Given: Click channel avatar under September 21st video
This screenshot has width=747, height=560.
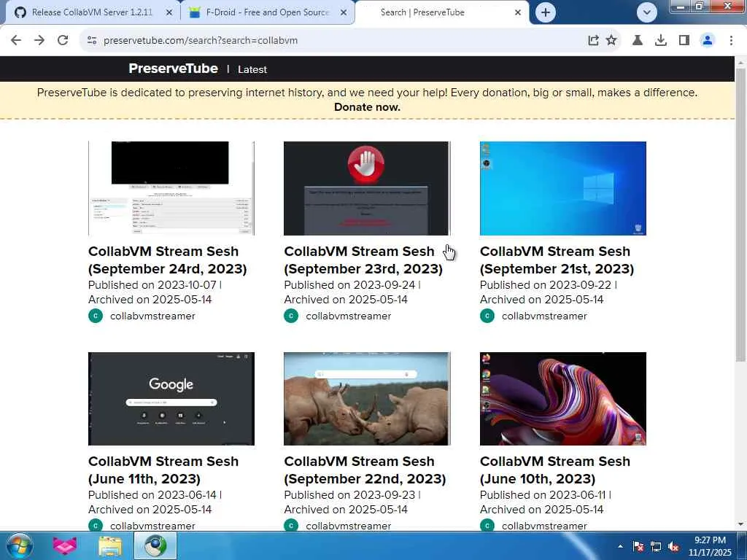Looking at the screenshot, I should point(487,316).
